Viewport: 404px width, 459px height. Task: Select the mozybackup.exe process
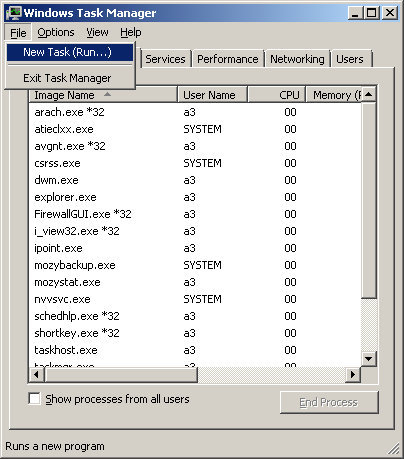coord(195,265)
